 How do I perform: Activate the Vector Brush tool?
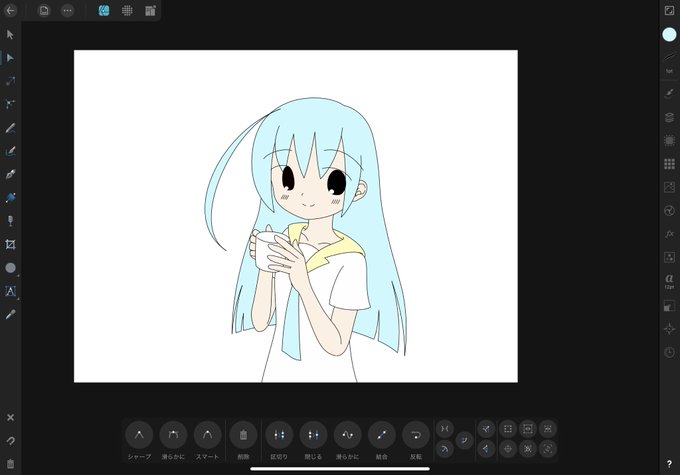pyautogui.click(x=10, y=151)
